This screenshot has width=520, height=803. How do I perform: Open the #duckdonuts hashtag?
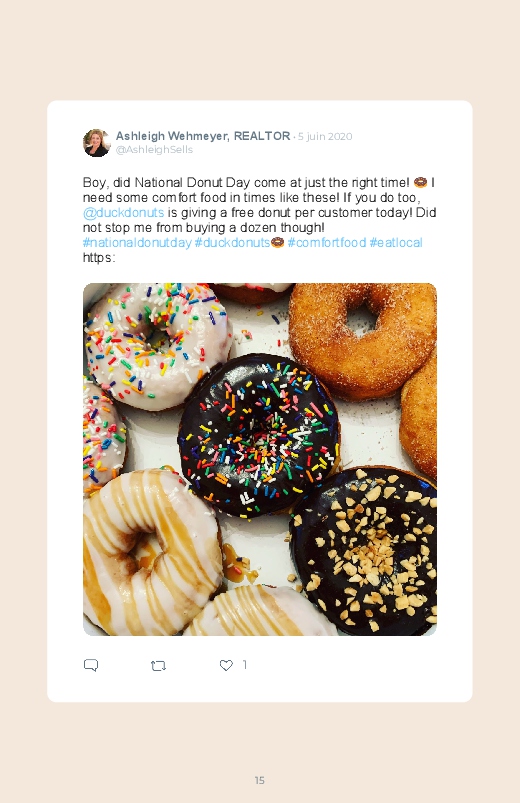[233, 243]
